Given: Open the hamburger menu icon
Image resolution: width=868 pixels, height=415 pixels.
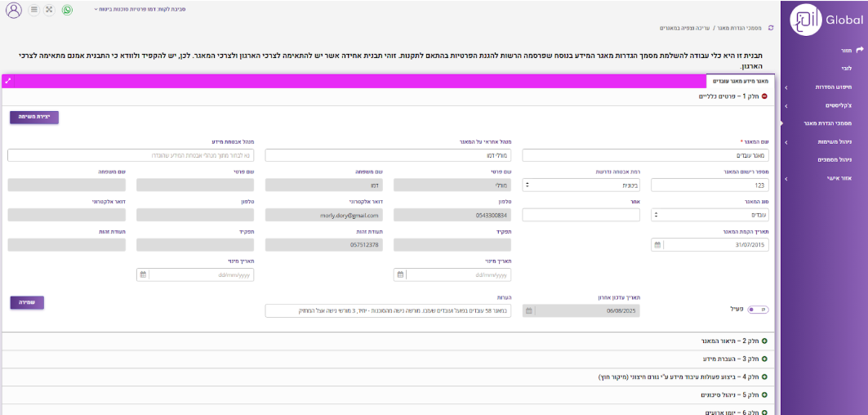Looking at the screenshot, I should tap(33, 11).
